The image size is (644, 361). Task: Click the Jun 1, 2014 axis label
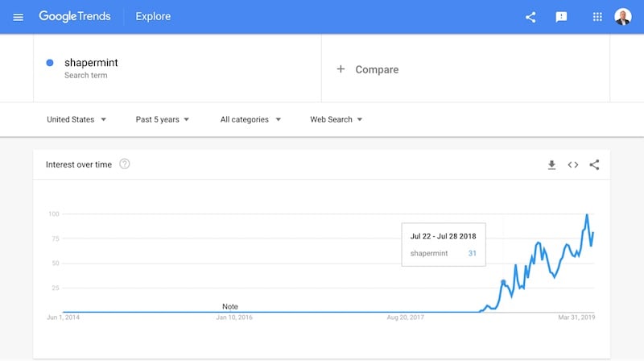[64, 317]
